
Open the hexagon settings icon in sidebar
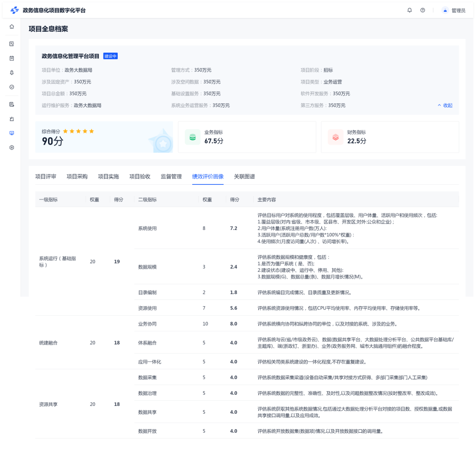point(11,147)
